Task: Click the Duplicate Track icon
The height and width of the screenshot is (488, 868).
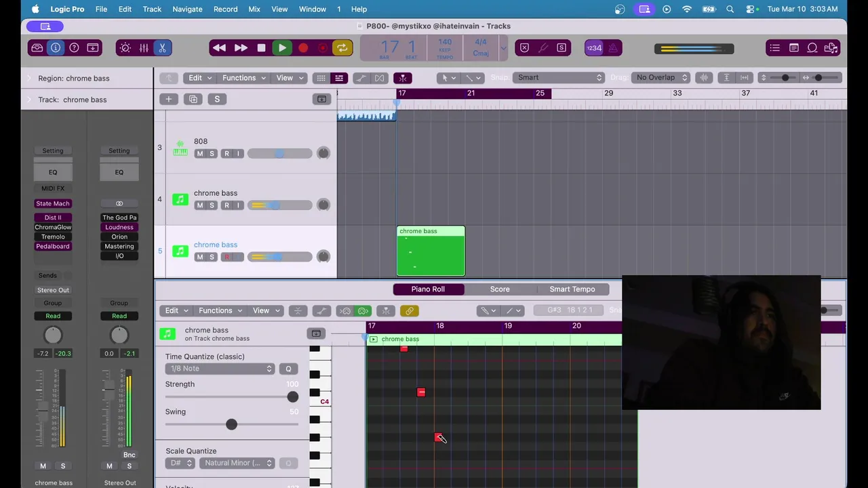Action: [x=193, y=100]
